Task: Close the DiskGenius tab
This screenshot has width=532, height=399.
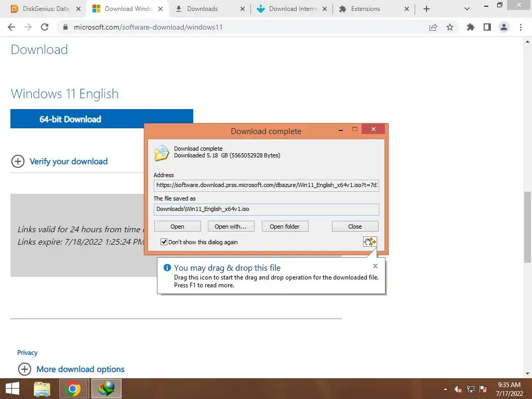Action: pos(78,9)
